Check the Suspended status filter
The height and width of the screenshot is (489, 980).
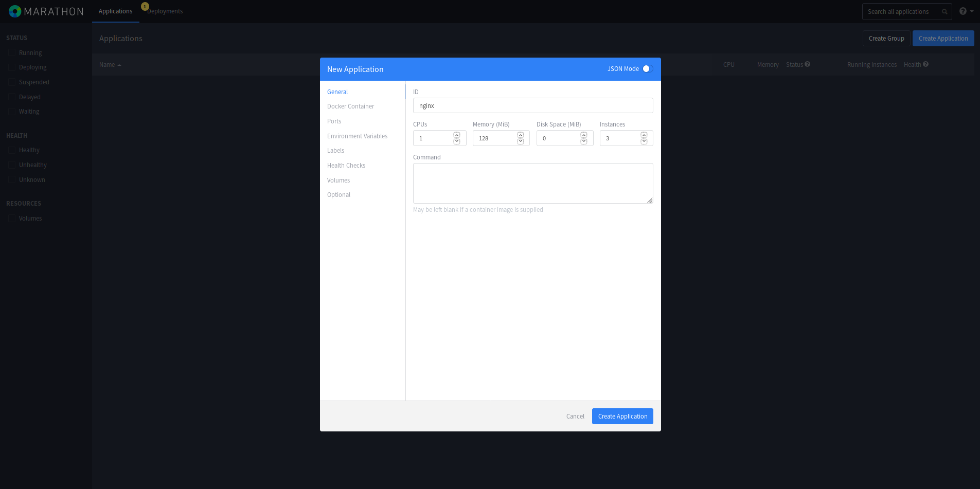(12, 82)
